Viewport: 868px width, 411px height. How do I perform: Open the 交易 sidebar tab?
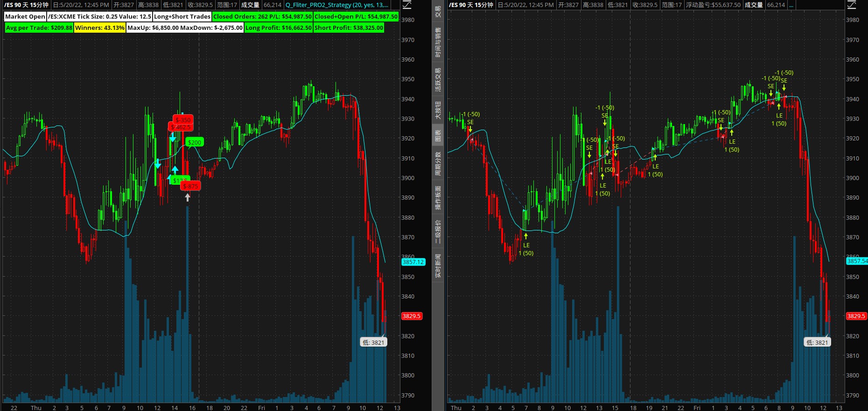438,12
